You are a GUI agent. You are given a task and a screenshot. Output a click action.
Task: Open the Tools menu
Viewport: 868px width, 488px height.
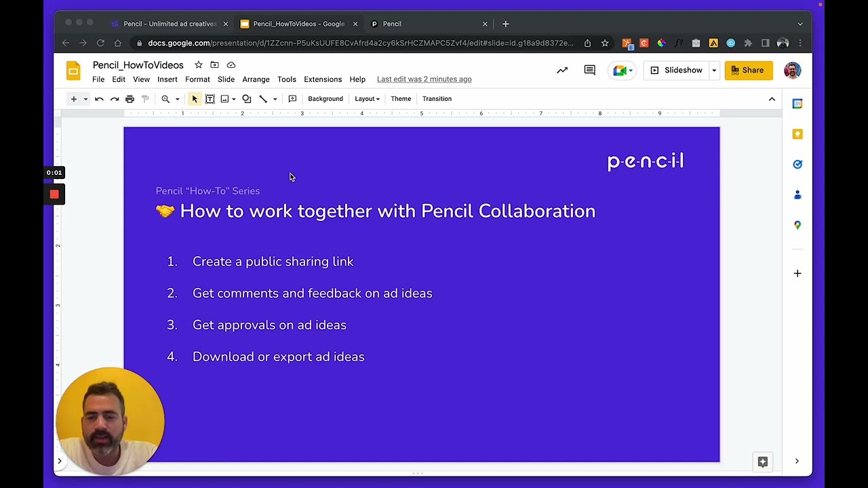pos(287,79)
